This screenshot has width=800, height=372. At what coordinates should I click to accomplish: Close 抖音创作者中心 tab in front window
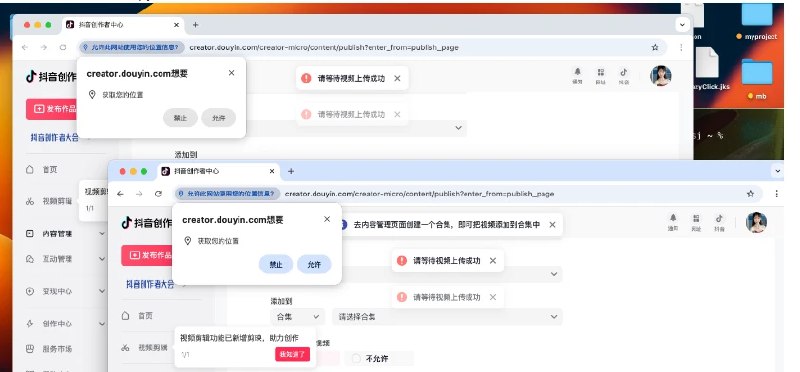pyautogui.click(x=272, y=171)
